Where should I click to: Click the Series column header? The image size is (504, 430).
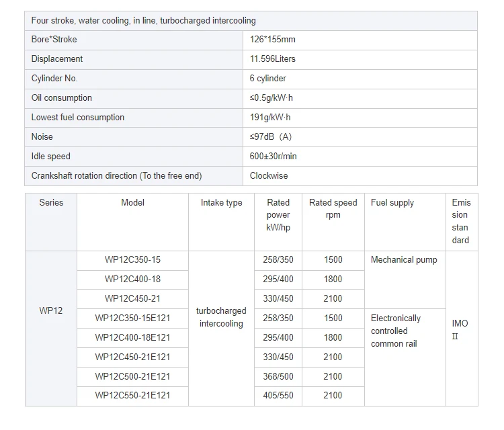(x=51, y=203)
